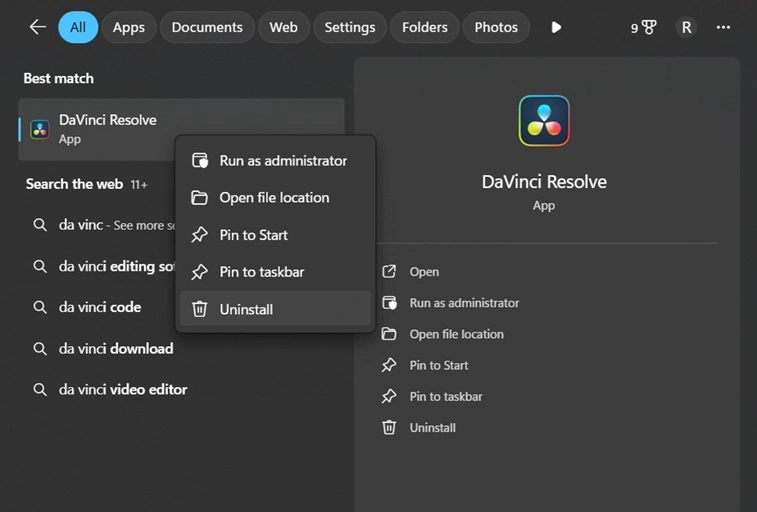Click Open in the details pane
This screenshot has height=512, width=757.
click(x=424, y=272)
